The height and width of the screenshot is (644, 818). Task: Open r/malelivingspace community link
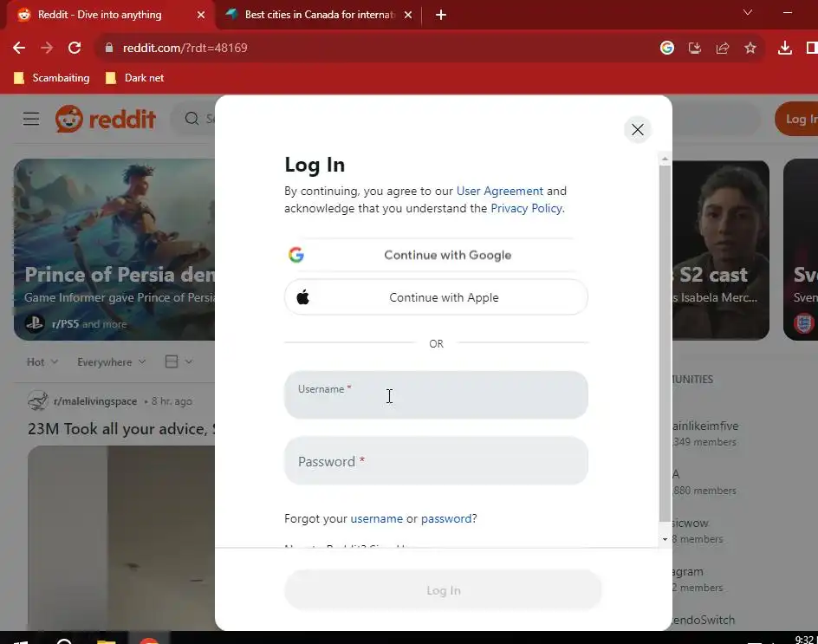coord(95,401)
